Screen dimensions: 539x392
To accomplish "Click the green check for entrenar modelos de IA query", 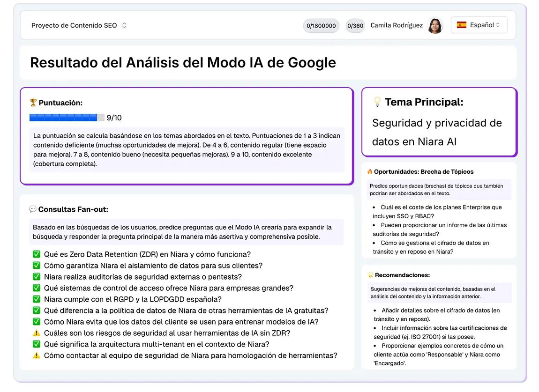I will coord(37,322).
